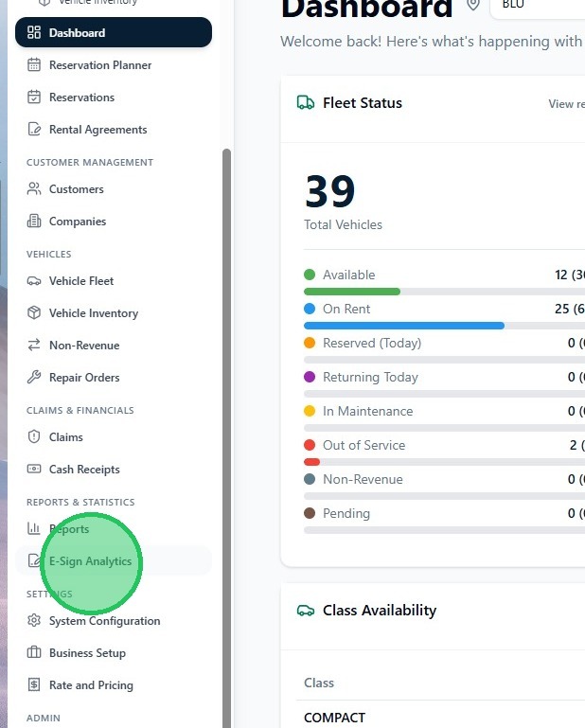
Task: Go to Business Setup
Action: (114, 653)
